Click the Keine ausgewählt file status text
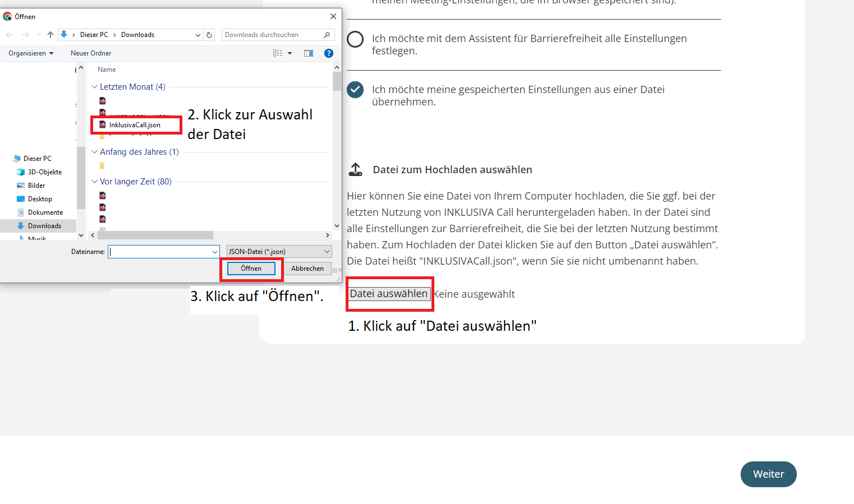Viewport: 854px width, 504px height. [474, 294]
